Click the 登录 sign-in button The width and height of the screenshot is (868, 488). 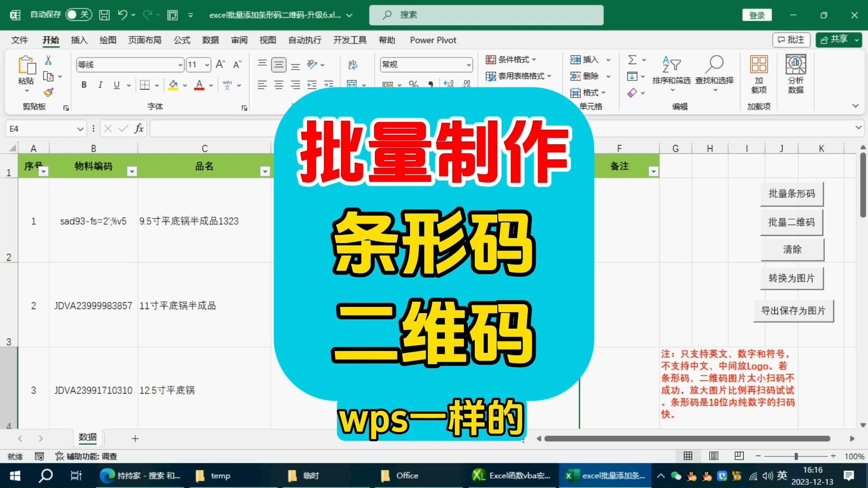pos(757,15)
